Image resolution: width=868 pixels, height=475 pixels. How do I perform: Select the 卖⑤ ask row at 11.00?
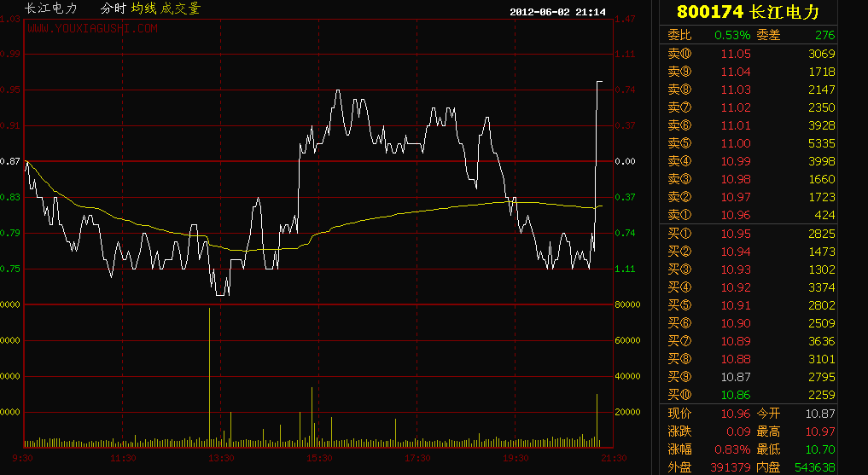tap(751, 143)
